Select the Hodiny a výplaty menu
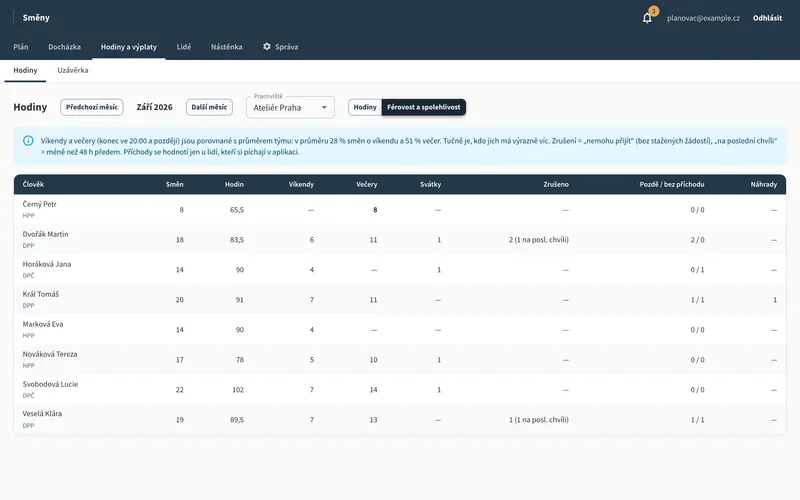Viewport: 800px width, 500px height. coord(129,46)
